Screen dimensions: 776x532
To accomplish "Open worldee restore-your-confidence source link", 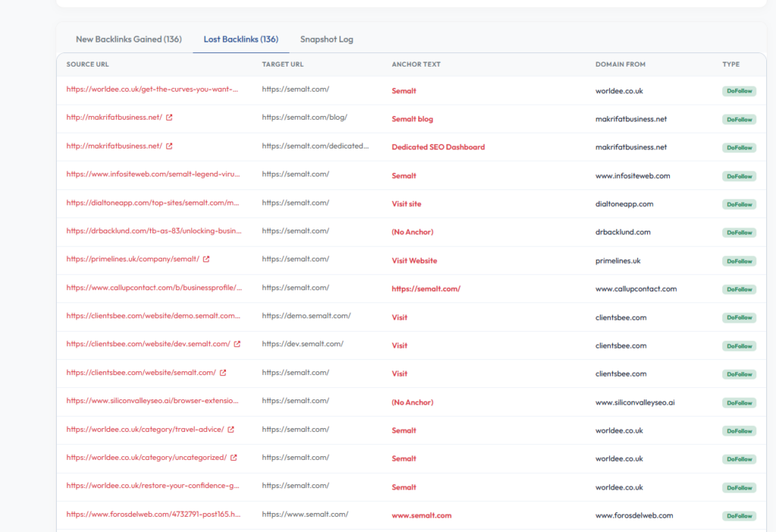I will (x=152, y=486).
